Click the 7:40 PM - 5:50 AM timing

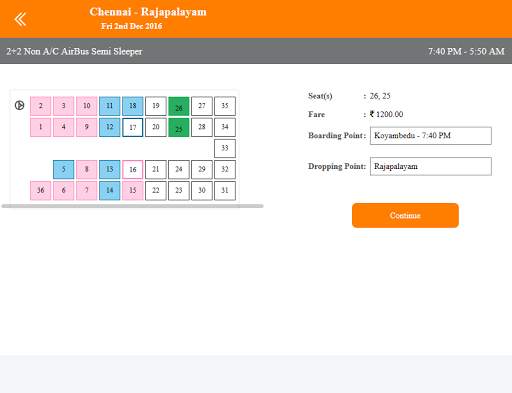click(466, 51)
